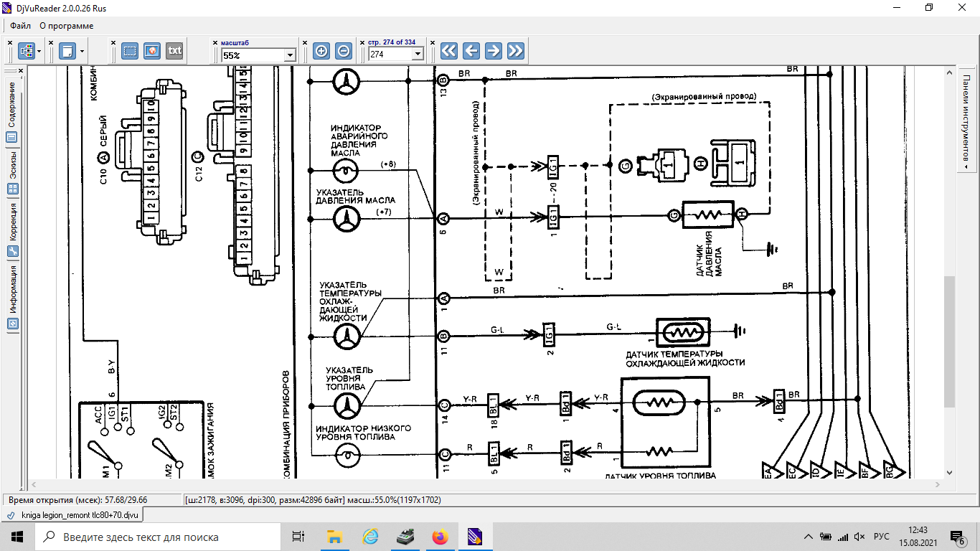Go to the previous page
This screenshot has height=551, width=980.
coord(471,51)
